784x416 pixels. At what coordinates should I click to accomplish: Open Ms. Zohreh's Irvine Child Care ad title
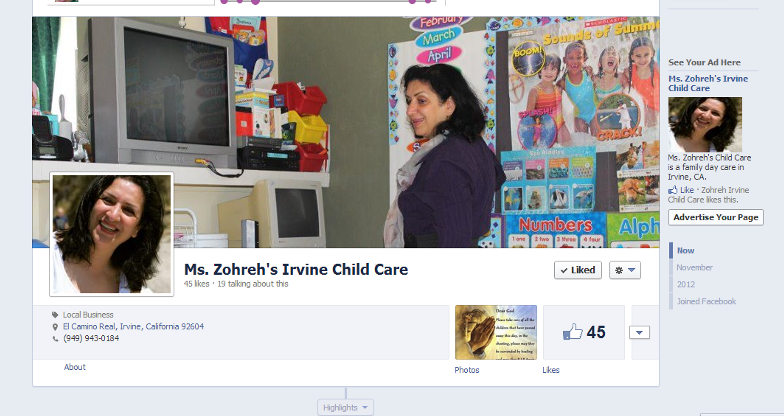[708, 83]
